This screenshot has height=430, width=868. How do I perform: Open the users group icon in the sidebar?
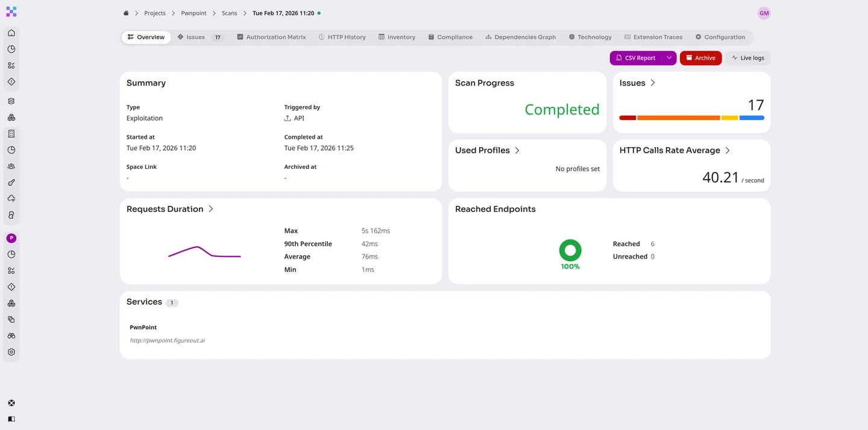tap(11, 166)
